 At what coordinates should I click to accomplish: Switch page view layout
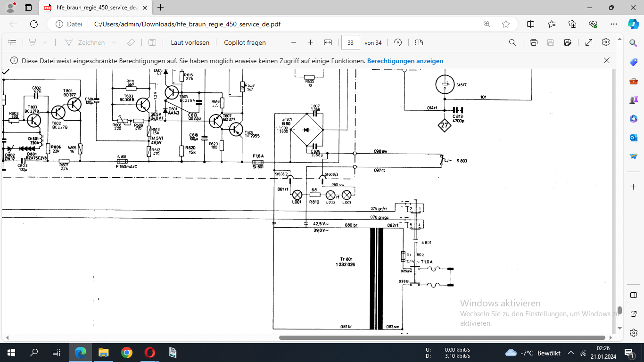(419, 42)
